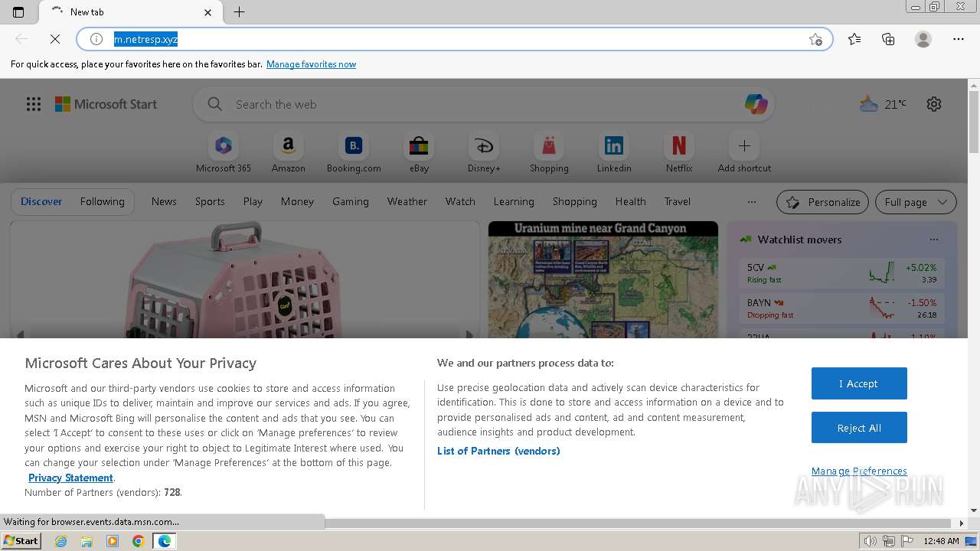Focus the Search the web box
980x551 pixels.
pyautogui.click(x=482, y=104)
